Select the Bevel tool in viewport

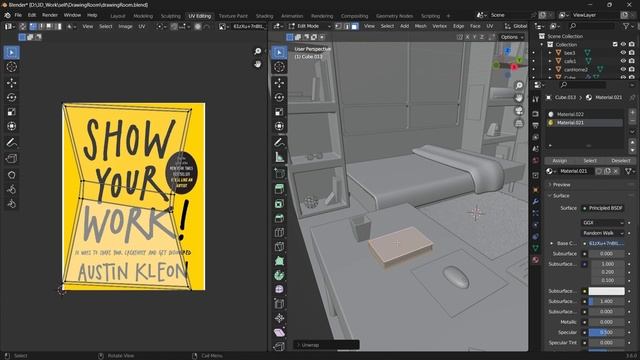click(279, 218)
